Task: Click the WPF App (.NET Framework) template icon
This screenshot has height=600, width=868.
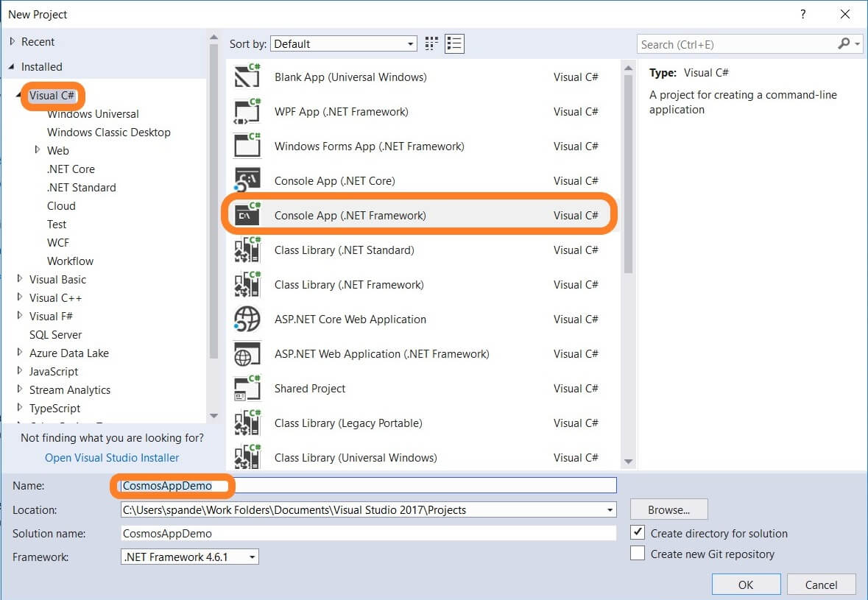Action: (x=247, y=111)
